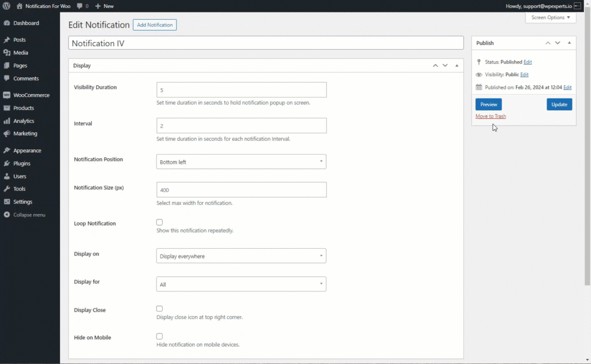The image size is (591, 364).
Task: Click the Appearance brush icon
Action: [7, 151]
